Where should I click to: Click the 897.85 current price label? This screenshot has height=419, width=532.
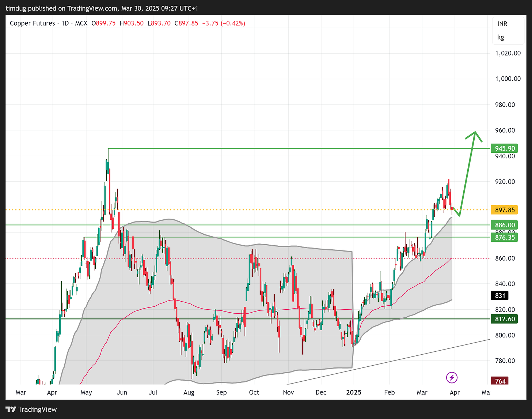[x=505, y=210]
